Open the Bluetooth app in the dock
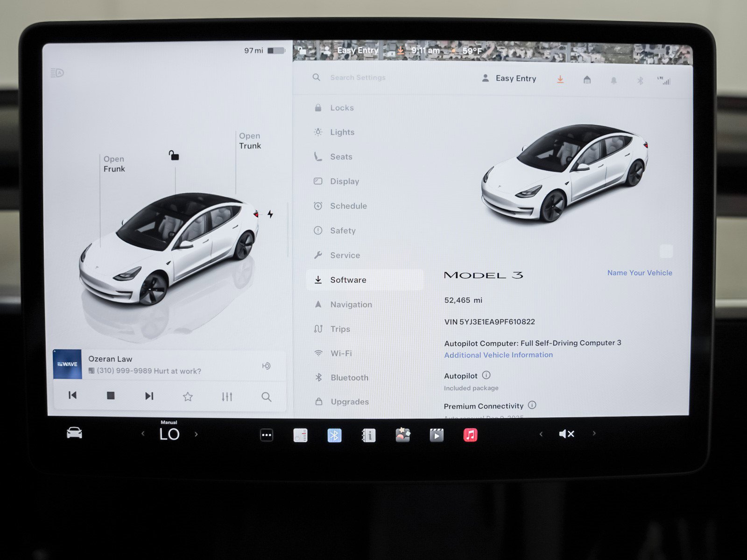This screenshot has height=560, width=747. (x=334, y=435)
